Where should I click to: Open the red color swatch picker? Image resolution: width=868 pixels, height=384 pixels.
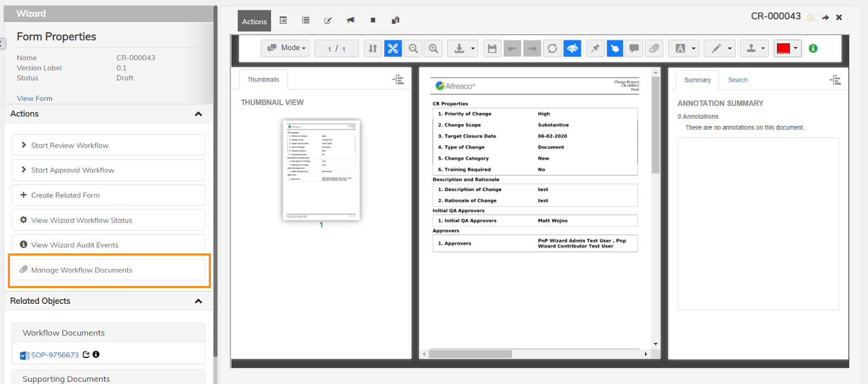point(787,48)
